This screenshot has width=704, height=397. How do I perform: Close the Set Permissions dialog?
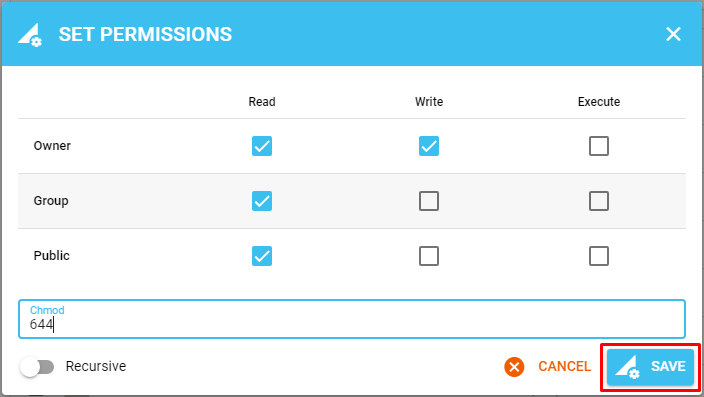(x=673, y=34)
